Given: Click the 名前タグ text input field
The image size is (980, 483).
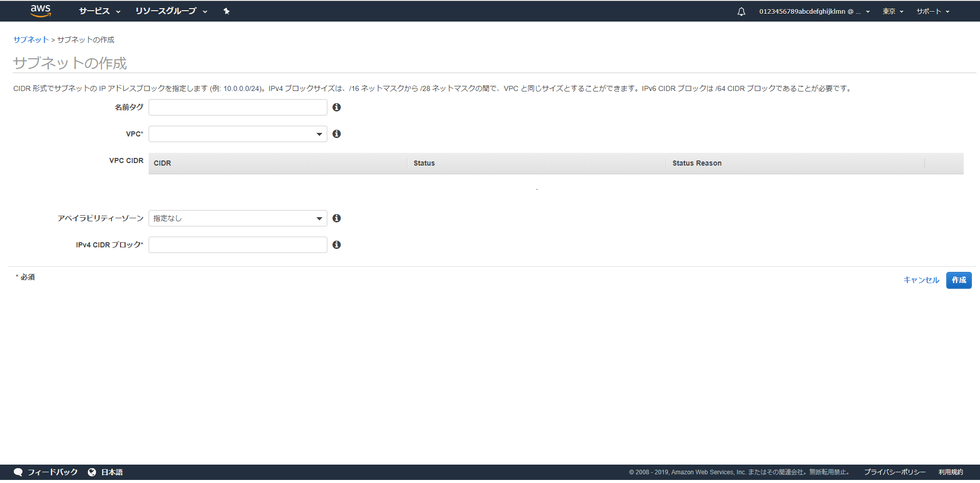Looking at the screenshot, I should (x=237, y=107).
